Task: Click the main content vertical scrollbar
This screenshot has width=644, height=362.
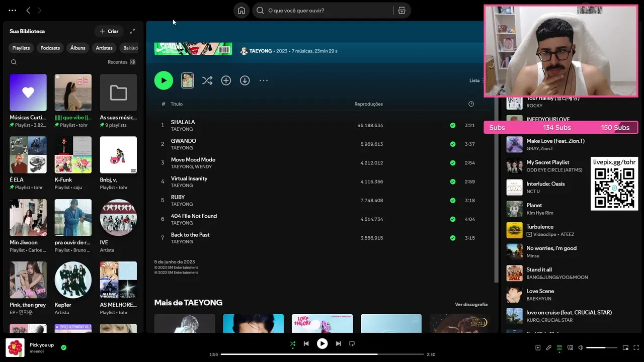Action: coord(496,191)
